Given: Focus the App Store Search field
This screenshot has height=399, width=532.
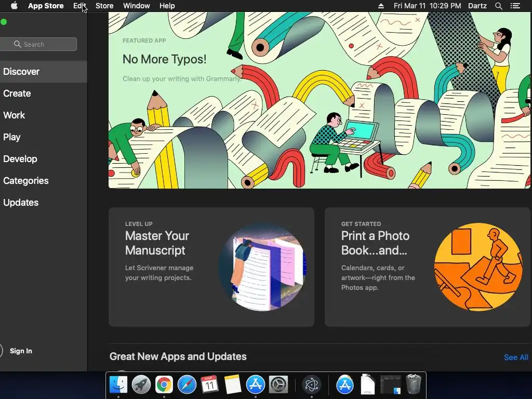Looking at the screenshot, I should tap(38, 44).
